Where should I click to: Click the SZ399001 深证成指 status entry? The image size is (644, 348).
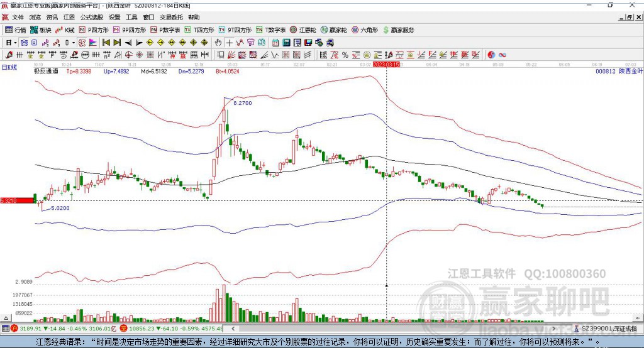(x=606, y=329)
